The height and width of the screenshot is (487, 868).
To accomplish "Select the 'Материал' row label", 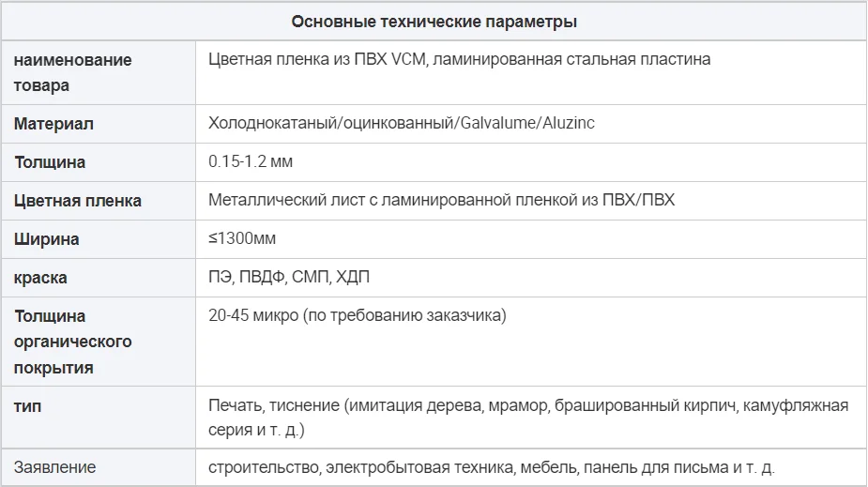I will click(53, 124).
